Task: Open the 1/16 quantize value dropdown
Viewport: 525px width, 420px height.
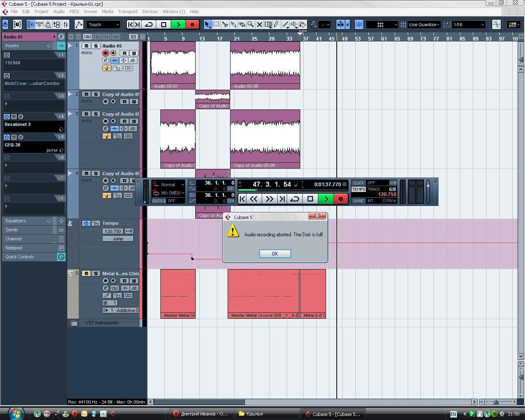Action: pos(468,25)
